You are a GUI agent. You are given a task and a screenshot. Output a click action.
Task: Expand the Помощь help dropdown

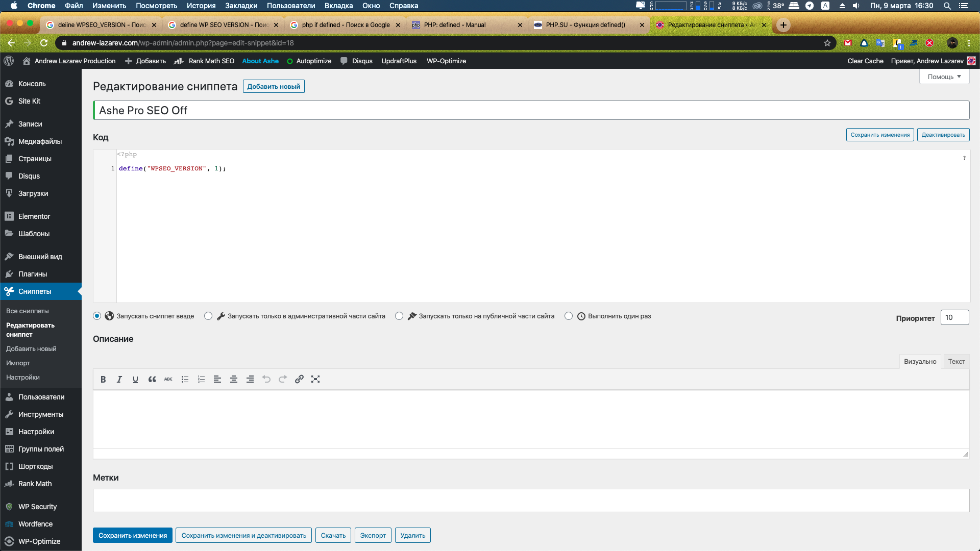(x=944, y=77)
